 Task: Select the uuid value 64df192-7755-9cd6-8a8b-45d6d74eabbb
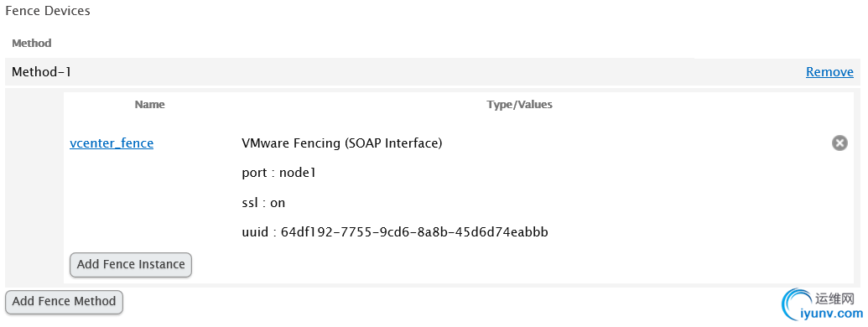tap(414, 232)
